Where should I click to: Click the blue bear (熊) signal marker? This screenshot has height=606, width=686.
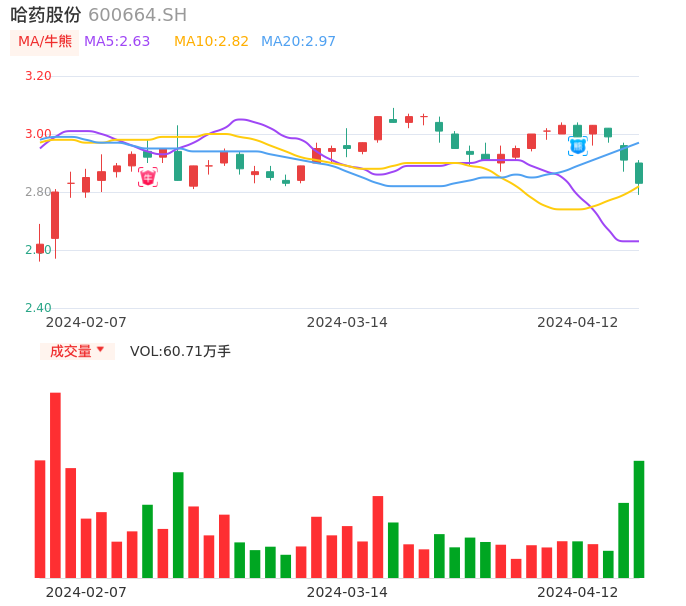point(578,146)
